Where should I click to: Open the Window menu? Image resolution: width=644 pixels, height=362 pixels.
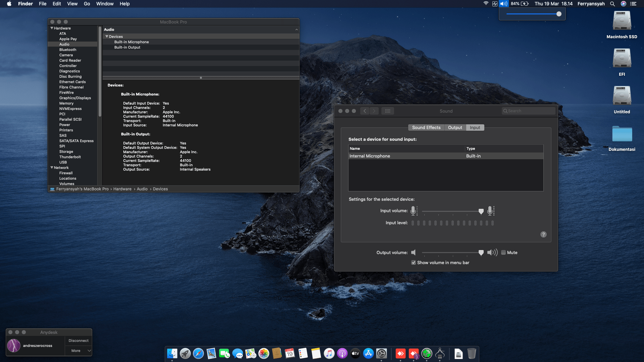pyautogui.click(x=105, y=4)
